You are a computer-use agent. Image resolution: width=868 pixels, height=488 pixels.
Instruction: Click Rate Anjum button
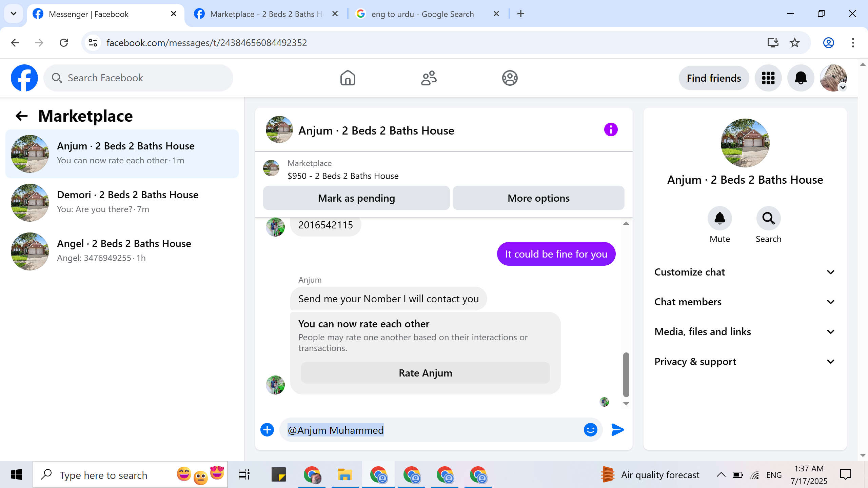click(425, 373)
